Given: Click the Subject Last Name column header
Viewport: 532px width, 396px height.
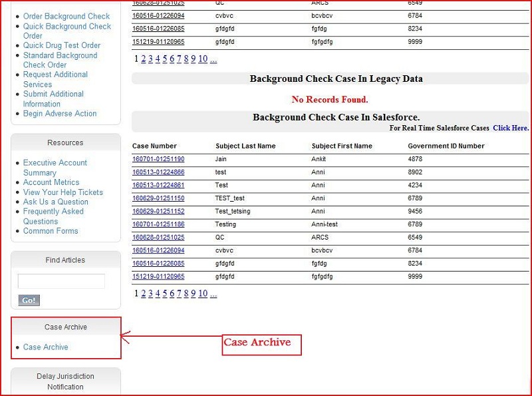Looking at the screenshot, I should (x=245, y=146).
